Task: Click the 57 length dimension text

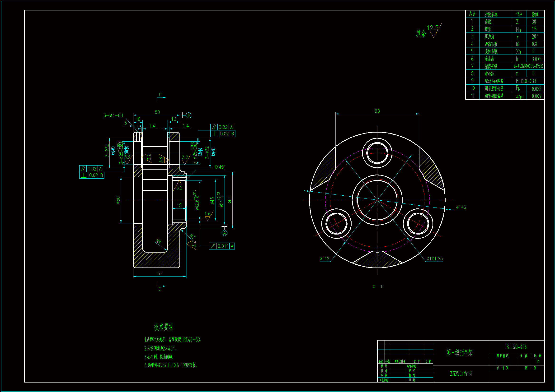Action: [x=160, y=273]
